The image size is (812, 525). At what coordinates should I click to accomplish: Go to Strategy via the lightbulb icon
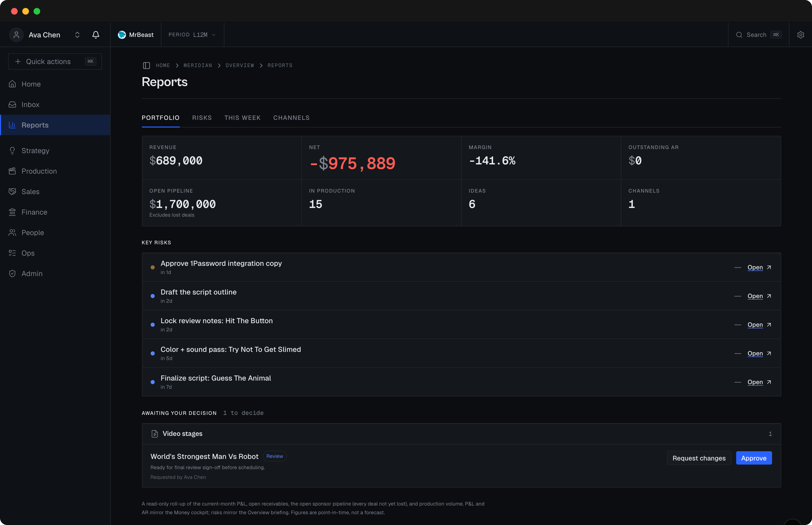12,151
